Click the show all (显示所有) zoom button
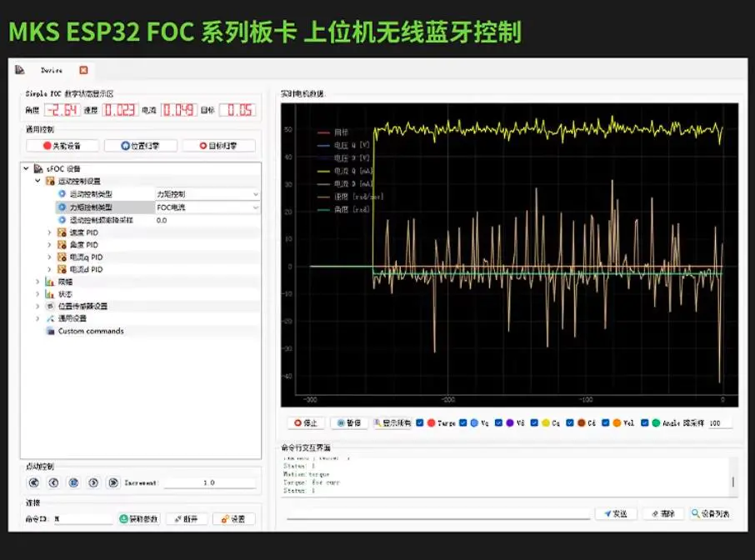The image size is (755, 560). pyautogui.click(x=392, y=423)
